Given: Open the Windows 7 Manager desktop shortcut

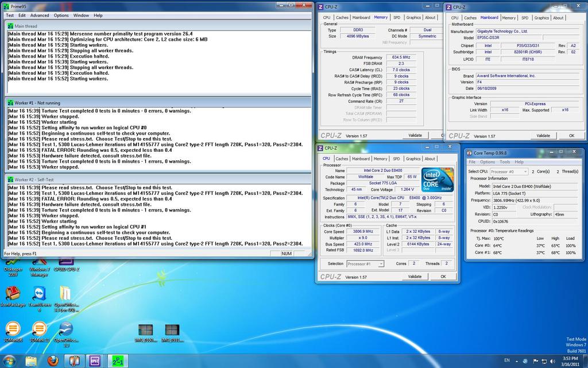Looking at the screenshot, I should point(40,267).
